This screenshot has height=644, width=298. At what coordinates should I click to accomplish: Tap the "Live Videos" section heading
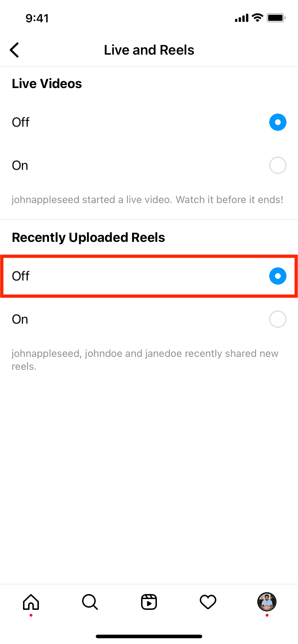[47, 84]
